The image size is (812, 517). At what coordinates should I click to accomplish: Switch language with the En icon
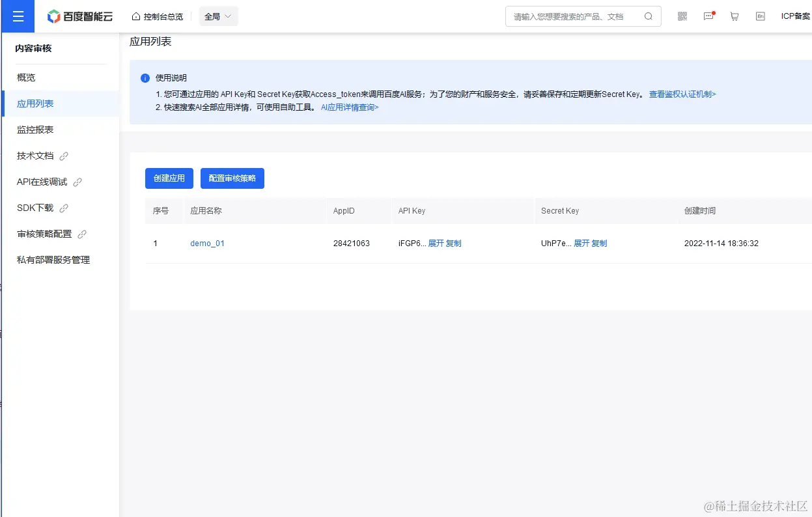(x=761, y=16)
